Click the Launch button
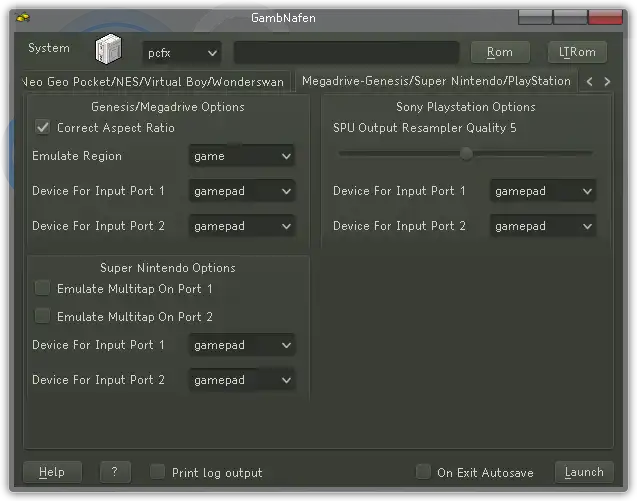This screenshot has width=637, height=501. coord(584,472)
